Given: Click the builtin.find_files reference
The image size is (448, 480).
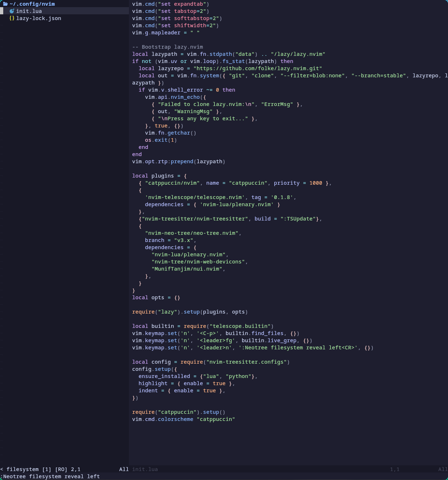Looking at the screenshot, I should pyautogui.click(x=254, y=333).
